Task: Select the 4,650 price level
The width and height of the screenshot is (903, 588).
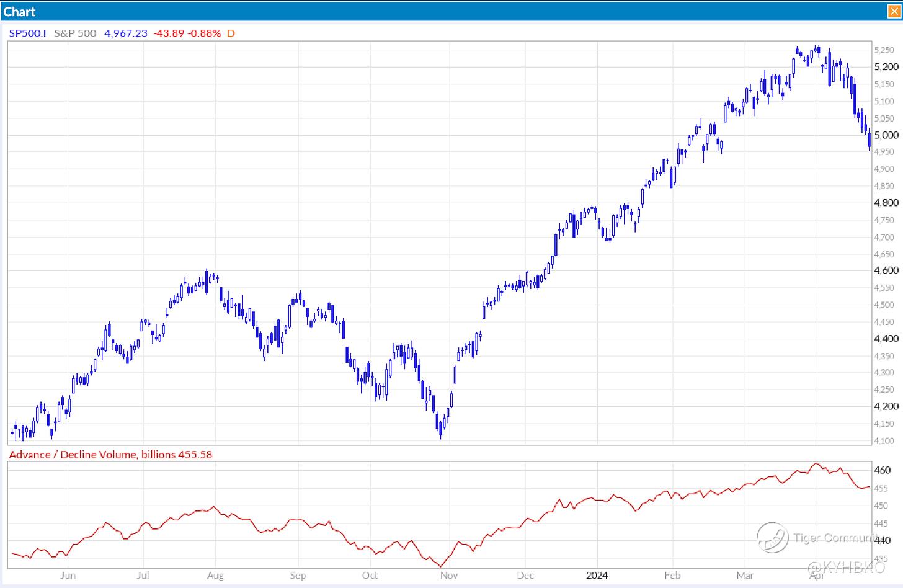Action: pyautogui.click(x=884, y=254)
